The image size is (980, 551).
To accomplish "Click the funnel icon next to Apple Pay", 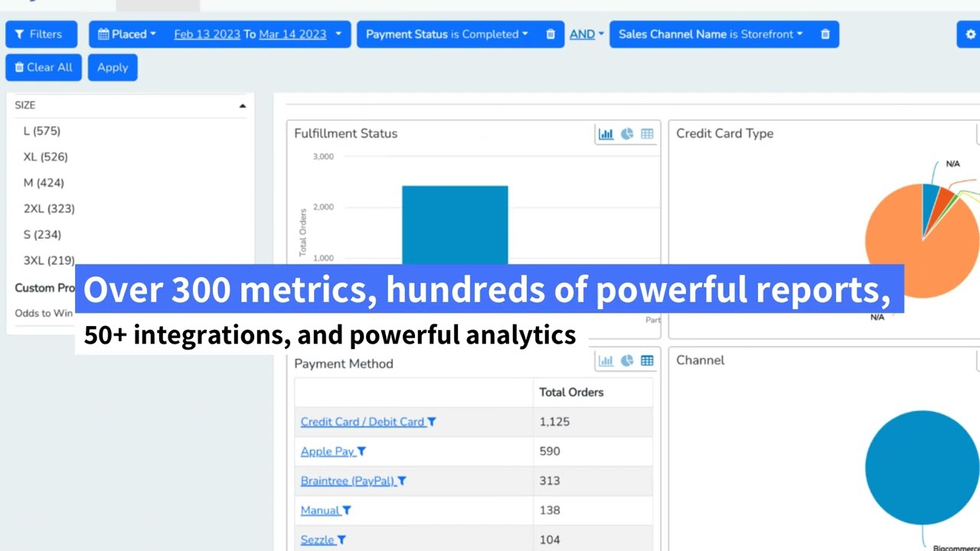I will tap(361, 451).
